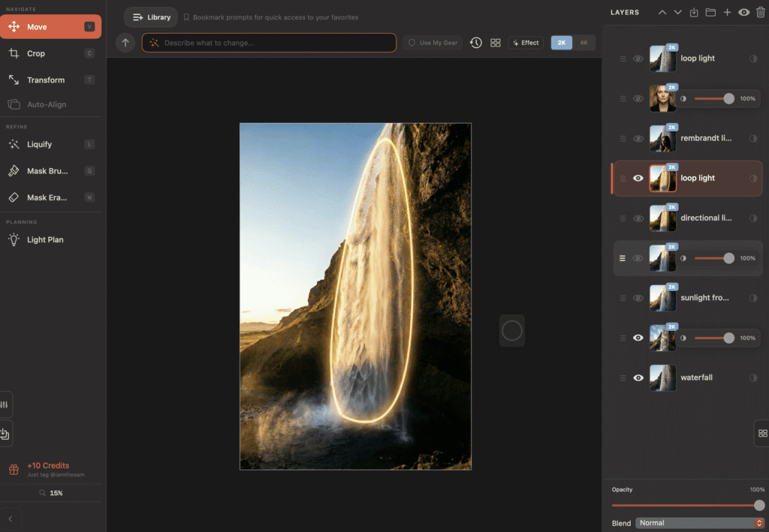Delete layer using the trash icon
Screen dimensions: 769x532
(761, 13)
